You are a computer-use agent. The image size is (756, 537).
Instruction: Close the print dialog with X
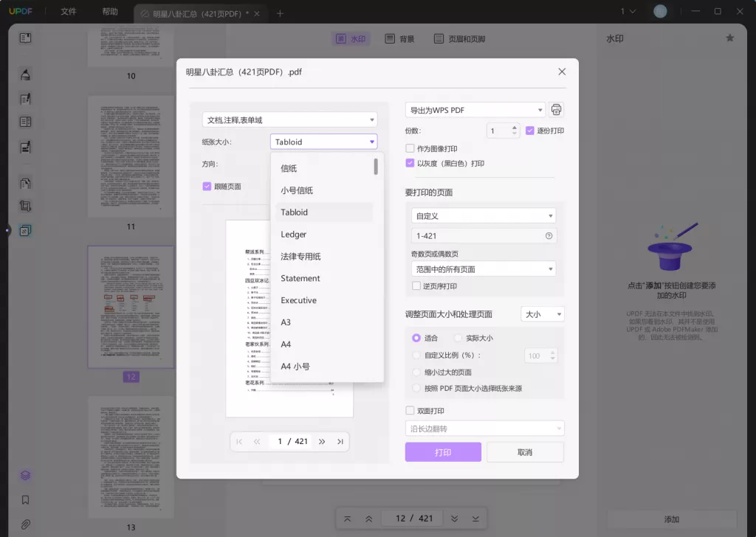[562, 72]
